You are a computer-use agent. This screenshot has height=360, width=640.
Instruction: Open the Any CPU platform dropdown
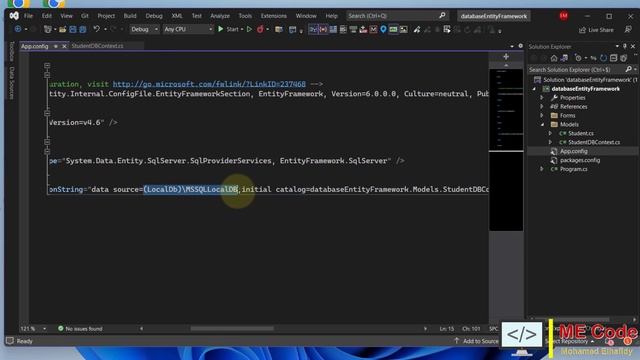click(188, 29)
